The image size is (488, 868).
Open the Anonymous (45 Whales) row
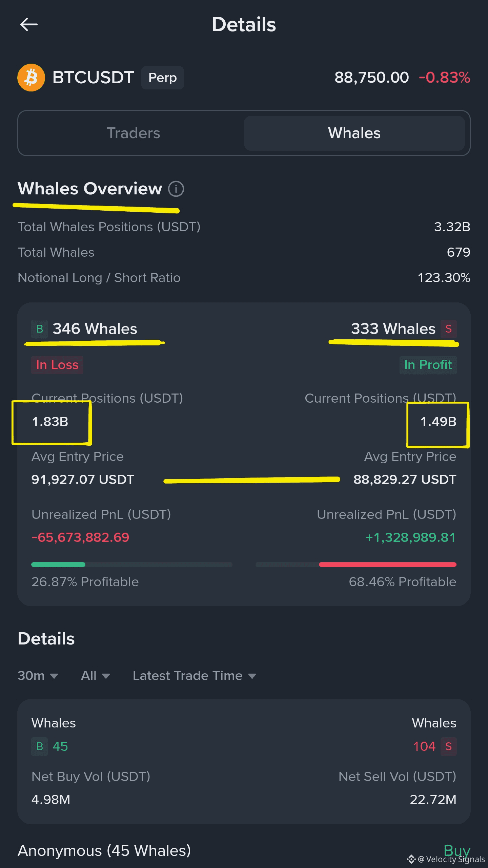[244, 851]
